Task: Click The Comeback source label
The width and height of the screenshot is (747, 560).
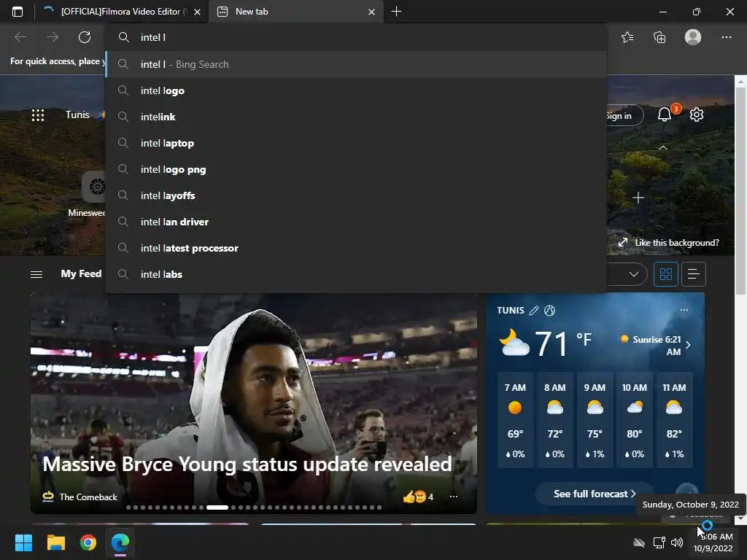Action: pyautogui.click(x=88, y=497)
